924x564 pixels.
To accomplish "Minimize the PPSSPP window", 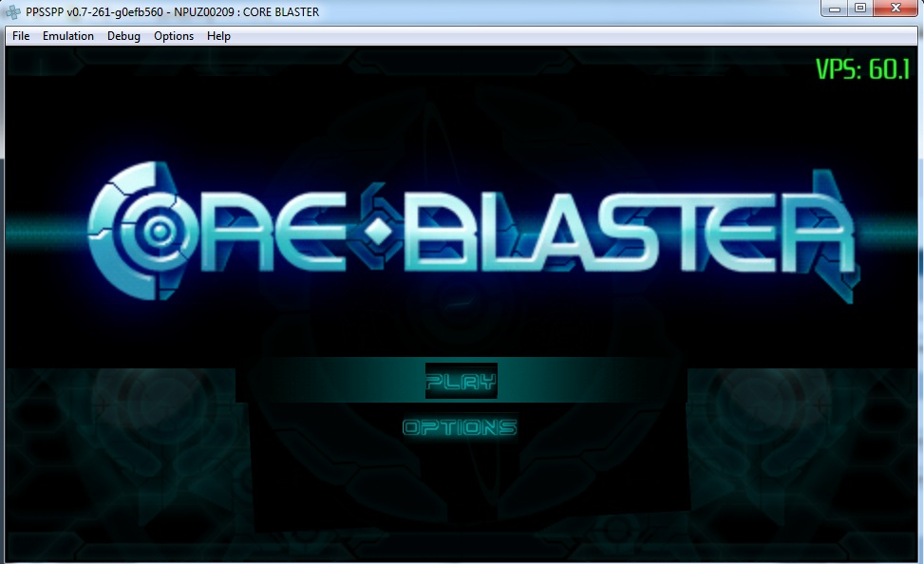I will (836, 9).
